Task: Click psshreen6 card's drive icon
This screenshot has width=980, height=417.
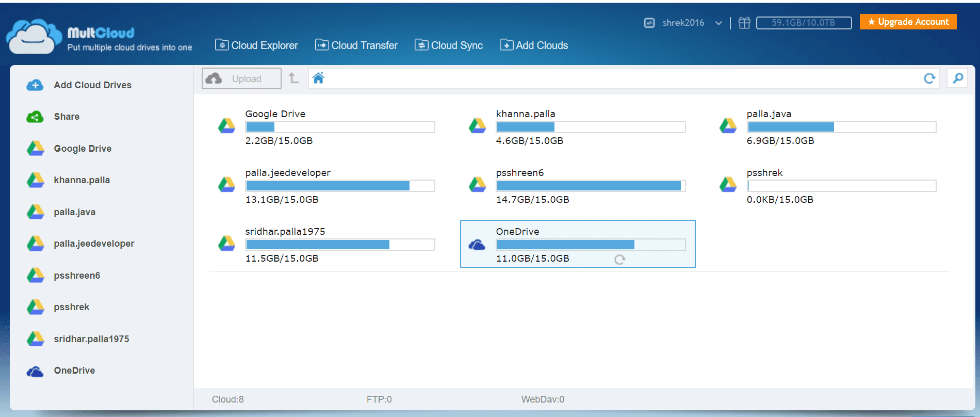Action: coord(477,184)
